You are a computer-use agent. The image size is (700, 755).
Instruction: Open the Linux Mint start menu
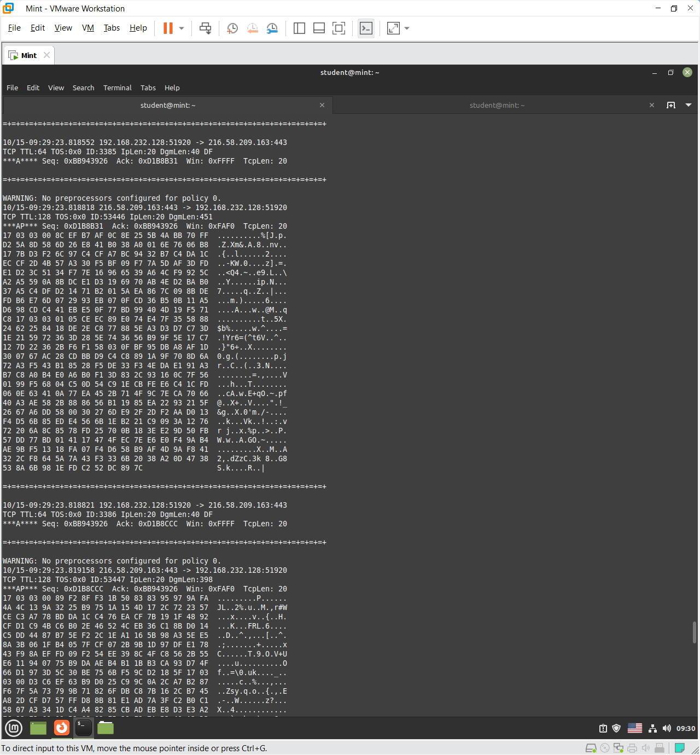coord(14,728)
